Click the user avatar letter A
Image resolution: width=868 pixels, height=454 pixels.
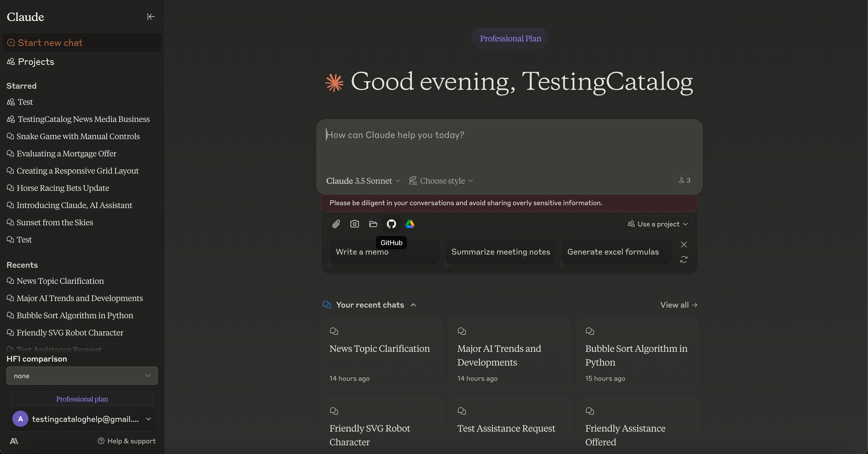point(20,419)
